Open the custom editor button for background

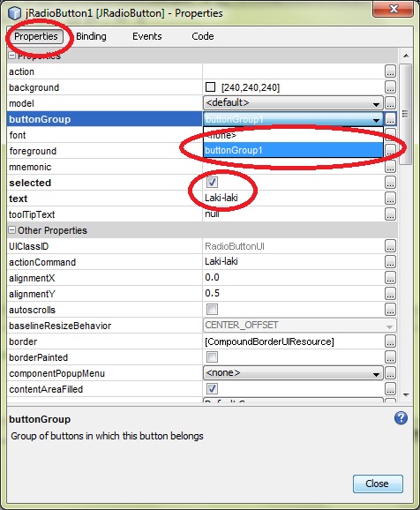coord(390,87)
